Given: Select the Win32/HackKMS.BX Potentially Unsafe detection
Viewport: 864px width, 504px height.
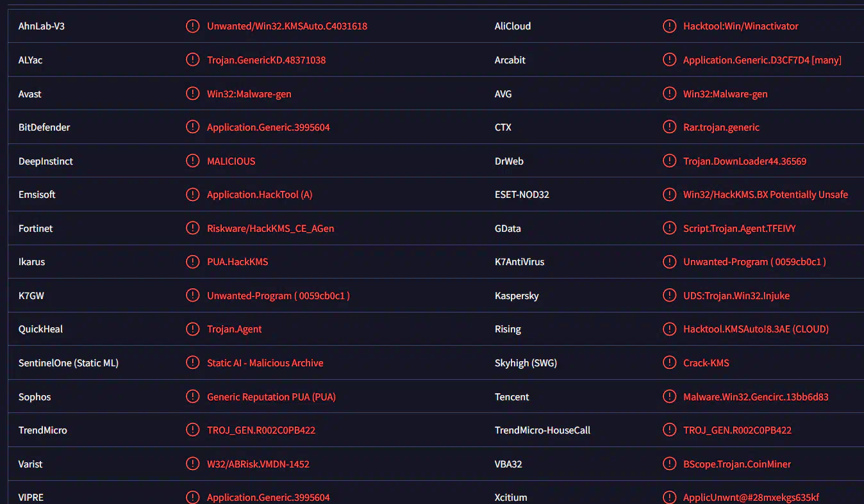Looking at the screenshot, I should click(765, 195).
